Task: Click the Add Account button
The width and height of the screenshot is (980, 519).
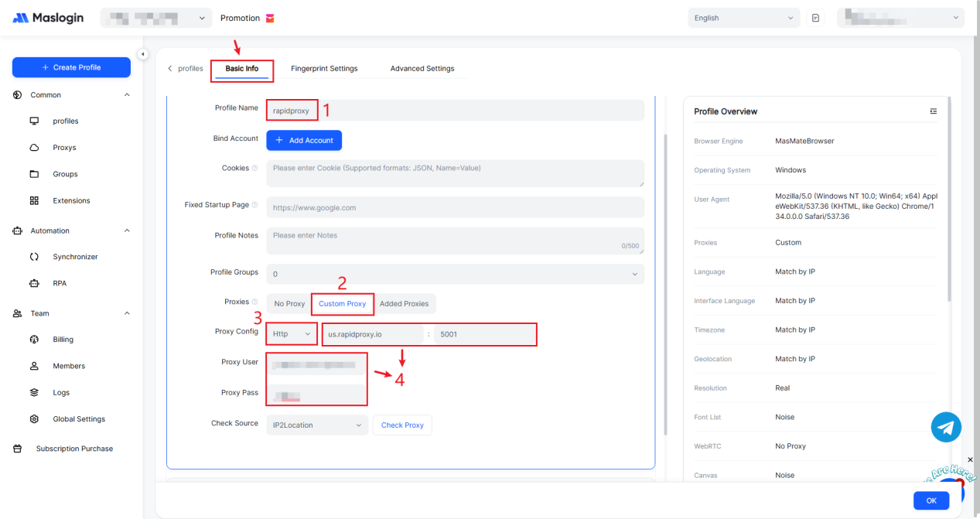Action: point(304,140)
